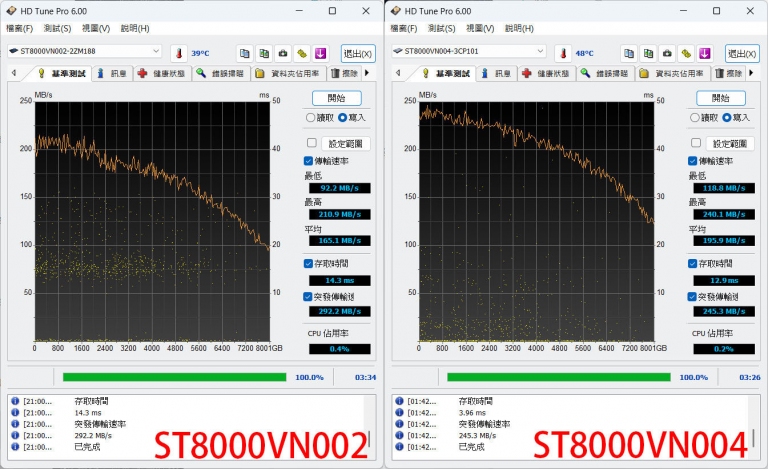Click camera save-screenshot icon in right window
The height and width of the screenshot is (469, 768).
pos(667,53)
